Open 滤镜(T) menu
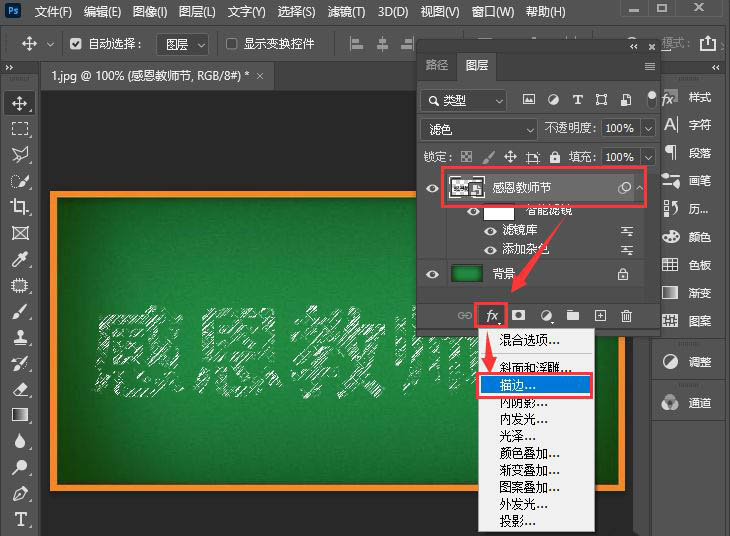 [346, 11]
